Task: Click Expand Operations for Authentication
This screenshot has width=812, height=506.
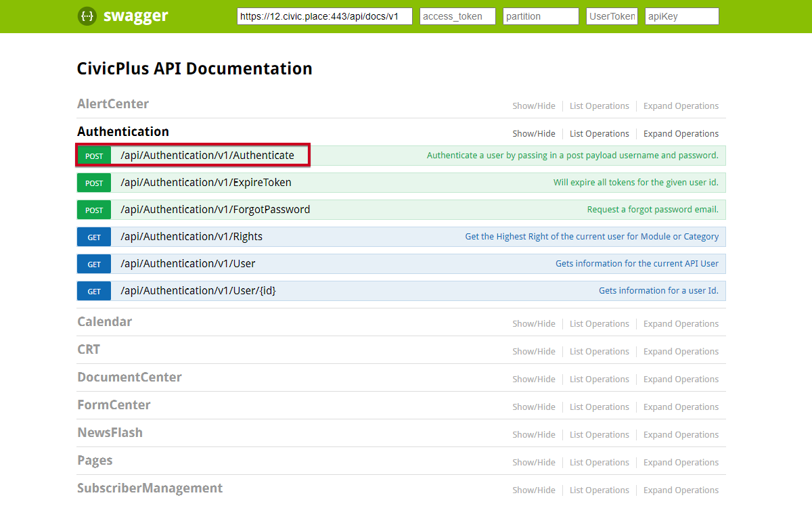Action: coord(681,134)
